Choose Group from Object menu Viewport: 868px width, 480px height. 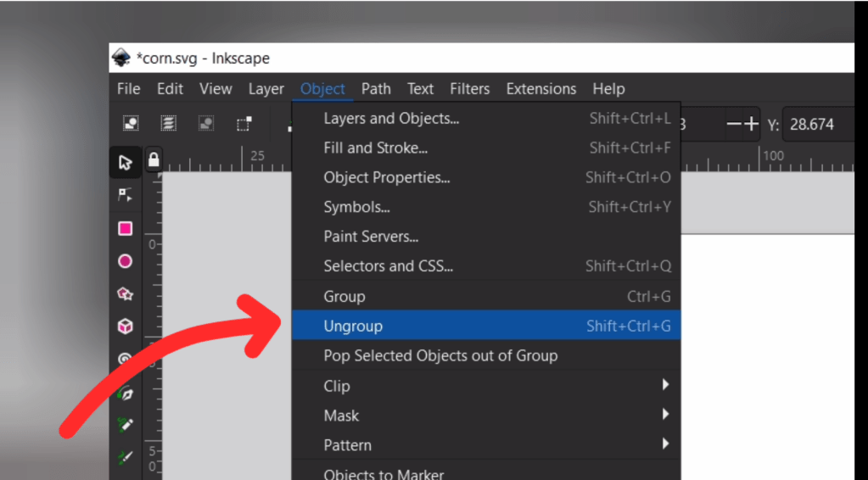pos(486,297)
